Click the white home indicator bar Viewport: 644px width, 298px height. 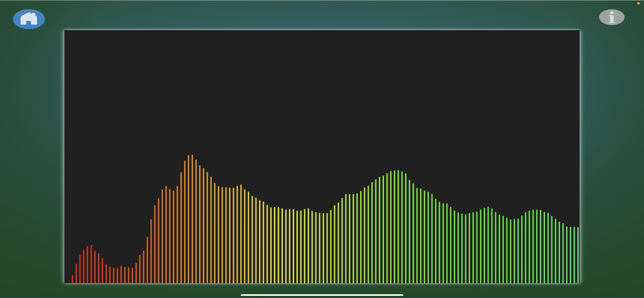pos(322,295)
